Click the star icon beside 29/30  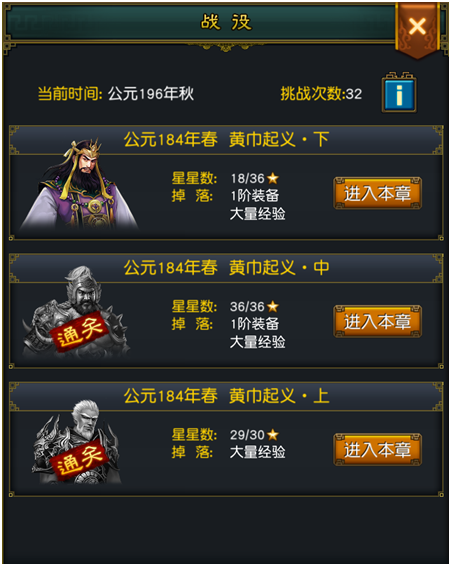(273, 434)
